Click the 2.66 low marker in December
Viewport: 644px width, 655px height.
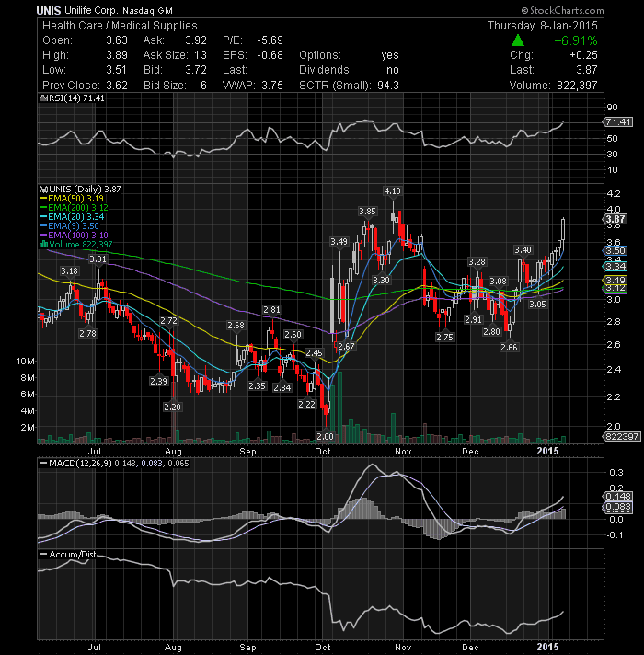(x=509, y=347)
